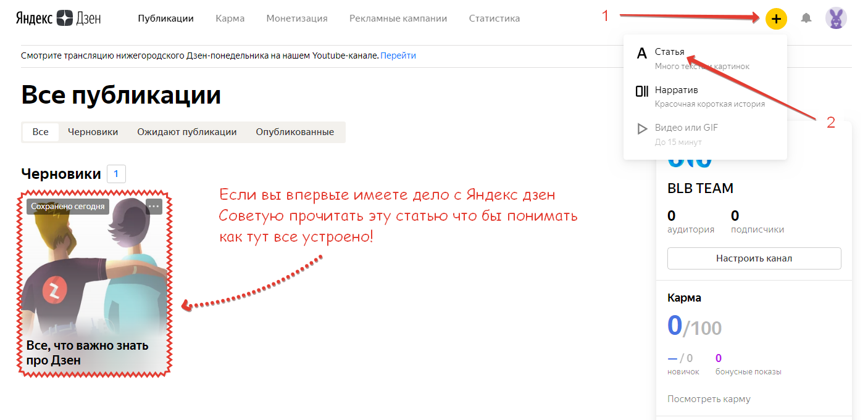868x420 pixels.
Task: Click the Yandex Zen logo
Action: coord(59,19)
